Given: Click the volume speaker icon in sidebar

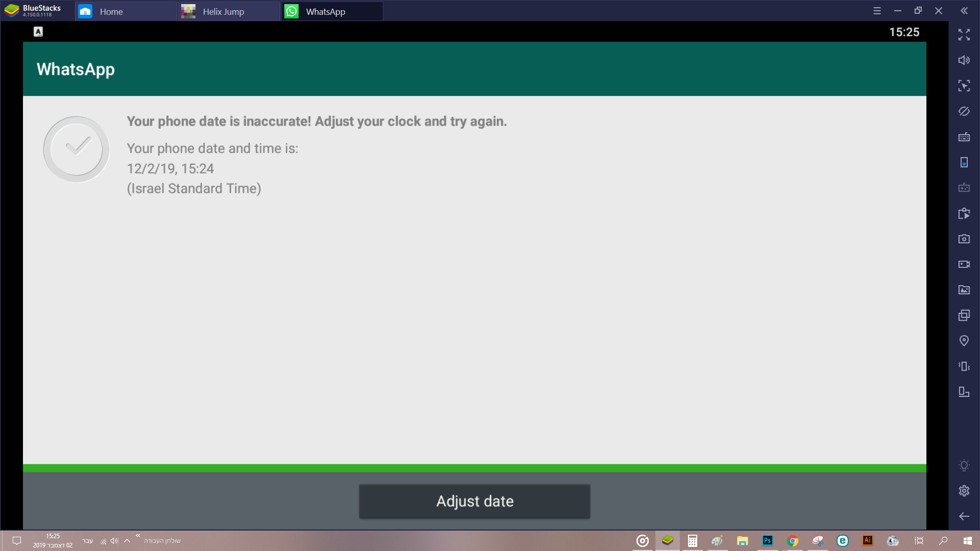Looking at the screenshot, I should point(964,60).
